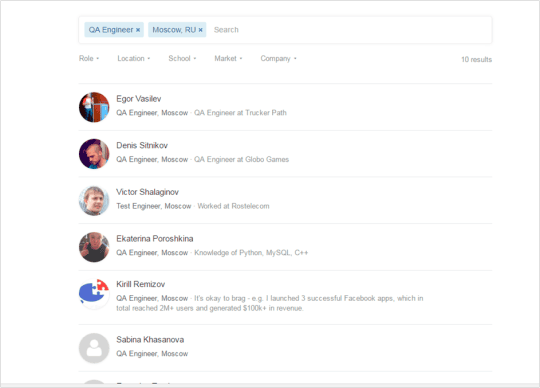The image size is (540, 388).
Task: Open Ekaterina Poroshkina's profile photo
Action: click(94, 247)
